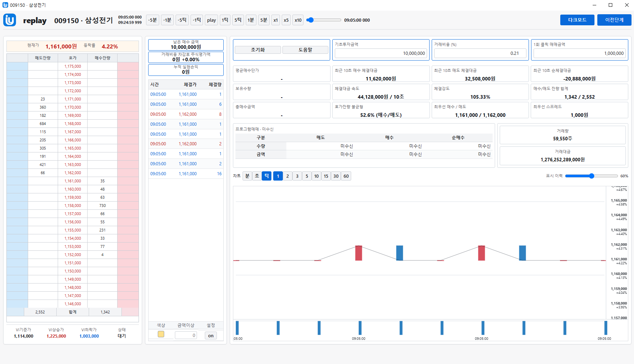Toggle the highlight setting on button

[211, 336]
